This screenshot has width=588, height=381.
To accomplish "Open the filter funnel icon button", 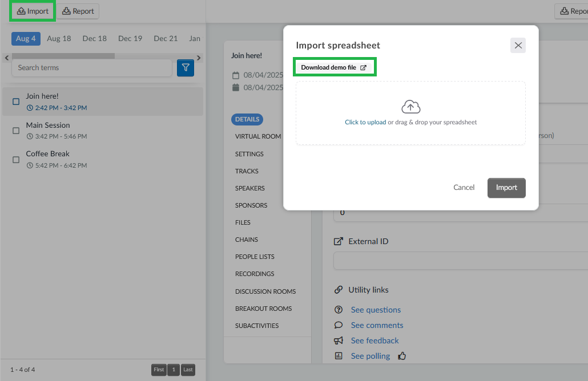I will 186,68.
